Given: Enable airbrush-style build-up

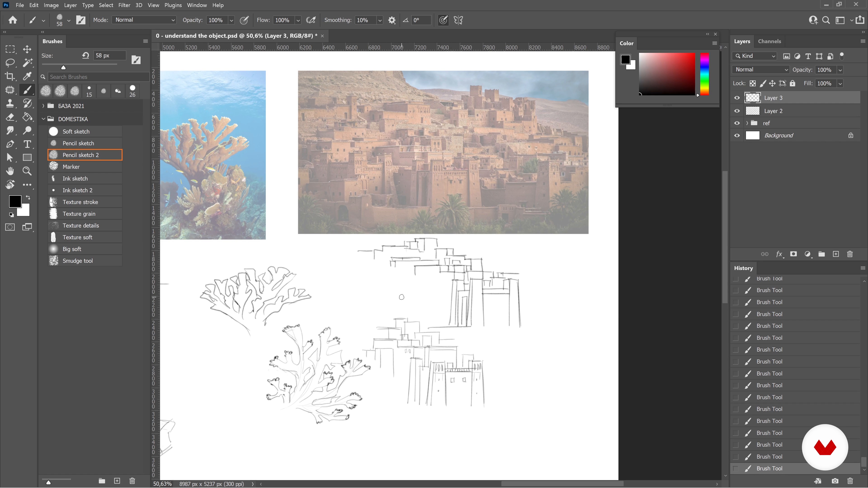Looking at the screenshot, I should pos(311,20).
